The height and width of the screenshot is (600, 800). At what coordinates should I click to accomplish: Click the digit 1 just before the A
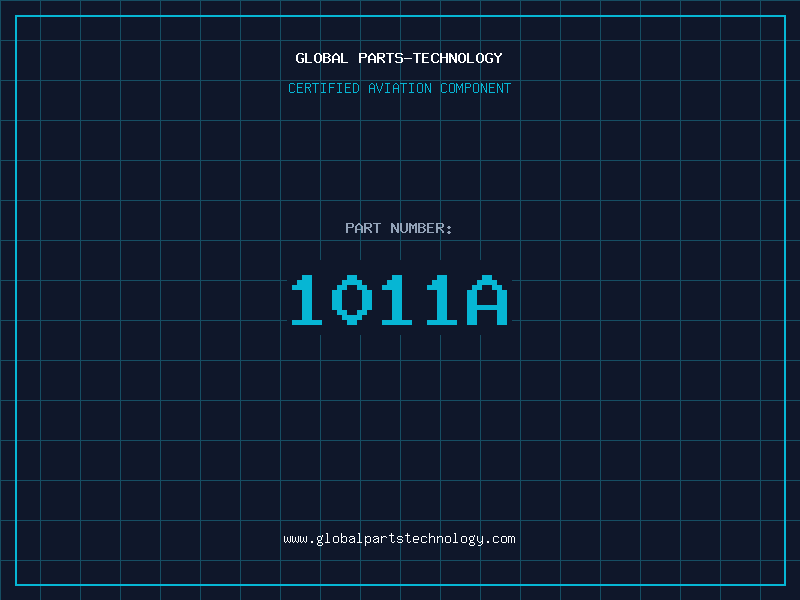[x=443, y=300]
